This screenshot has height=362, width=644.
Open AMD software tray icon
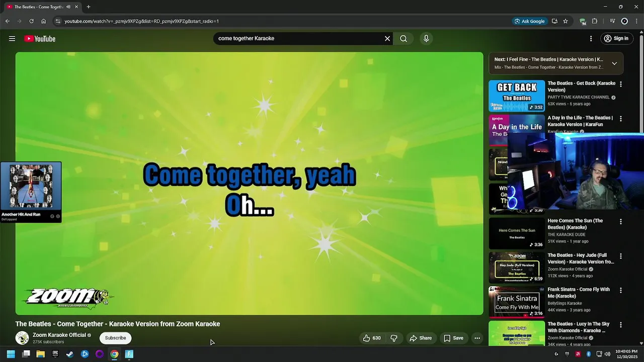coord(578,354)
